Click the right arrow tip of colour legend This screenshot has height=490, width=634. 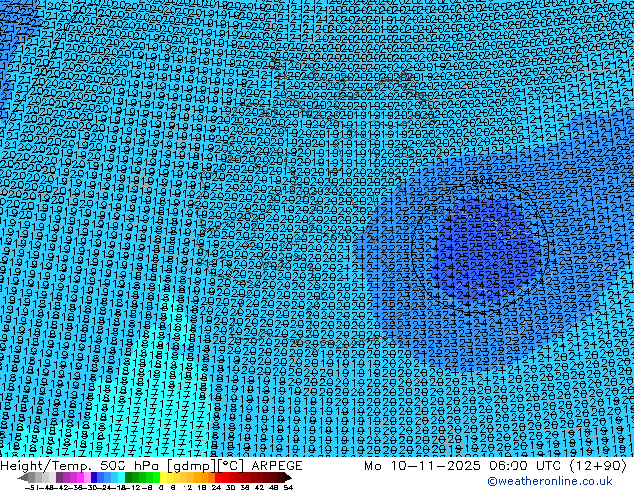pos(290,478)
